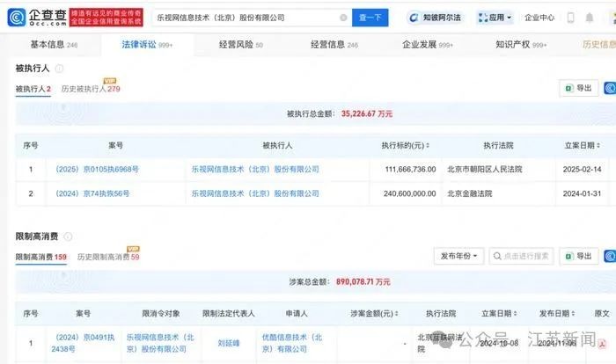The width and height of the screenshot is (616, 364).
Task: Click the 知彼阿尔法 icon button
Action: click(436, 18)
